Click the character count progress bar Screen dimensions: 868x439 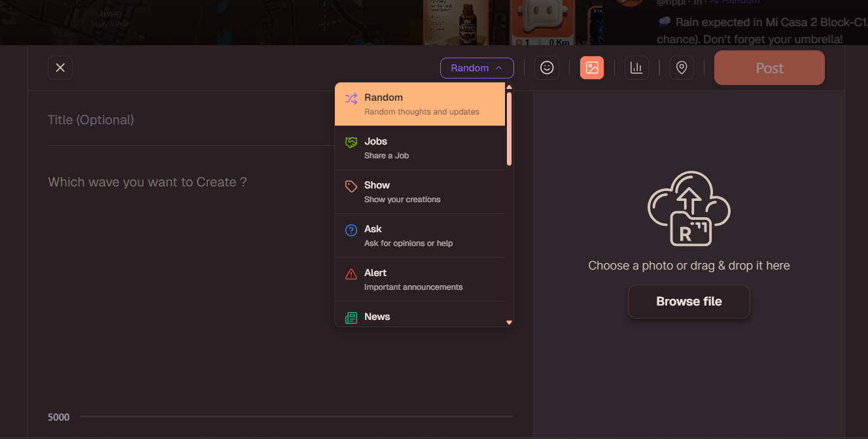pos(297,416)
